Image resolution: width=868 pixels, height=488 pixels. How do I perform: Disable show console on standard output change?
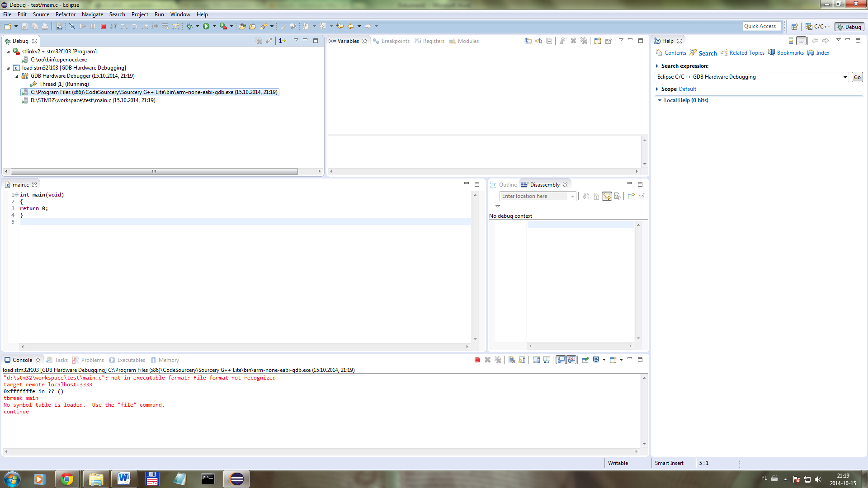(x=561, y=360)
